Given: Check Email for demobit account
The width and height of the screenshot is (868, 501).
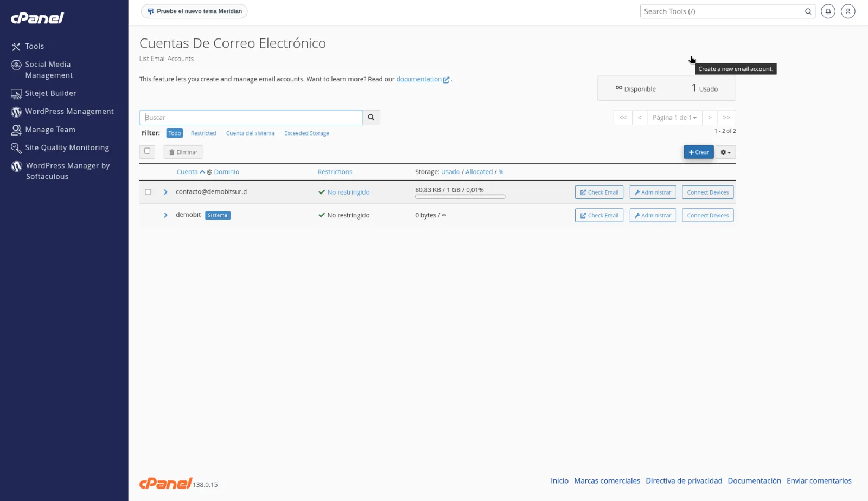Looking at the screenshot, I should pos(599,215).
